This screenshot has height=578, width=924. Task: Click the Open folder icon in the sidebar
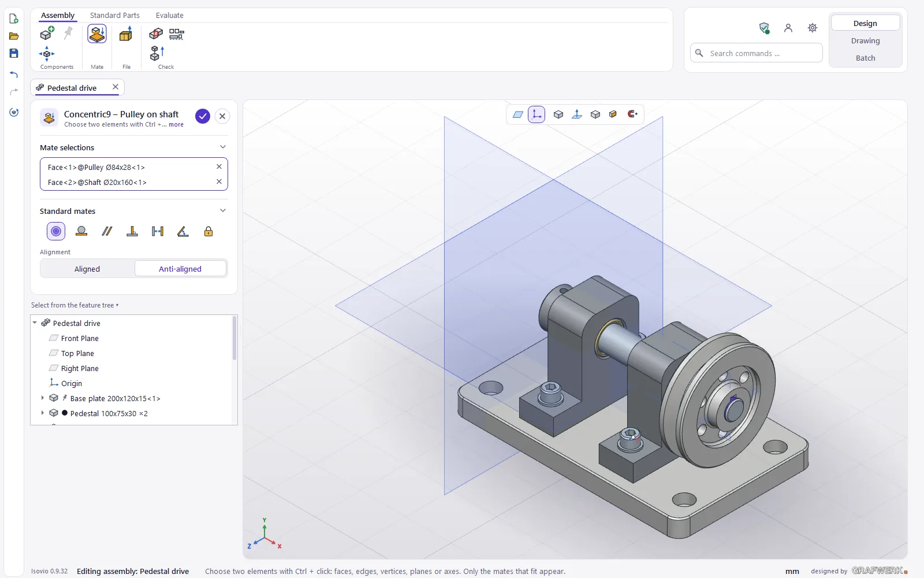pyautogui.click(x=14, y=36)
